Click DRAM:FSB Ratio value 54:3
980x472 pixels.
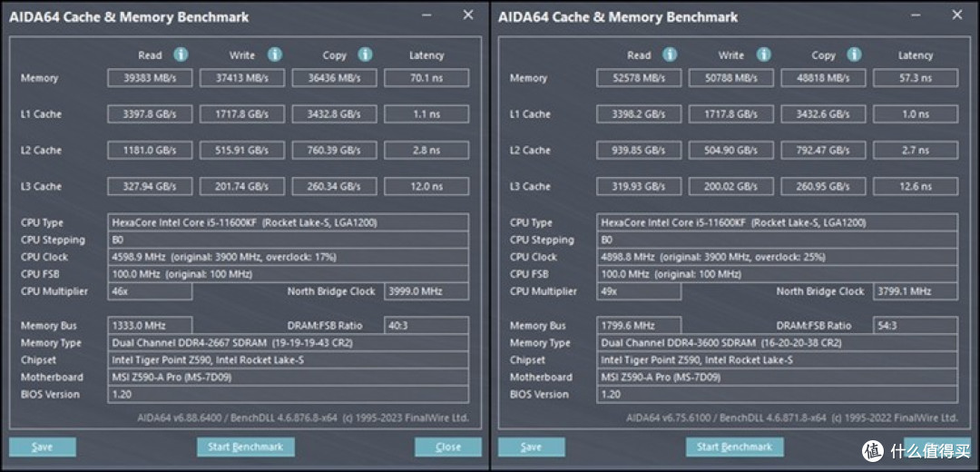click(915, 326)
